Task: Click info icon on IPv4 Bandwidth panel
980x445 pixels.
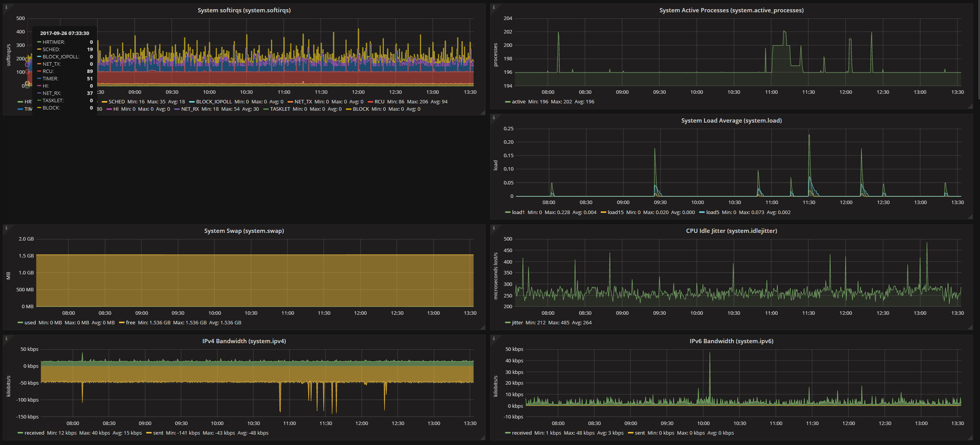Action: tap(6, 338)
